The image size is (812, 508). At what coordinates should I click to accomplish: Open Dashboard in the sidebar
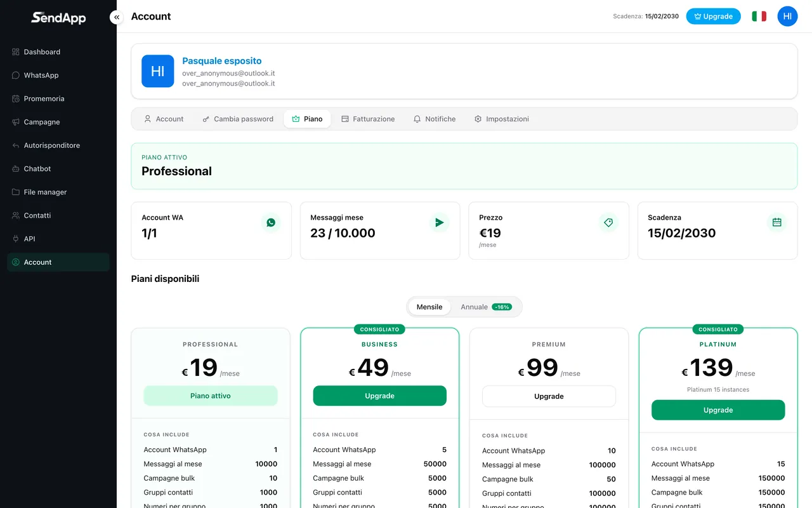coord(58,52)
